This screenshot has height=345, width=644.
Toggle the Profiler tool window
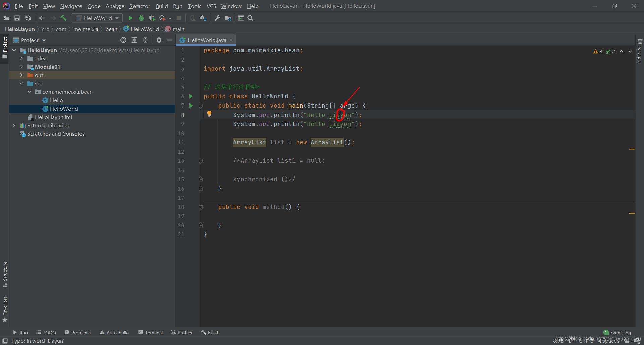click(x=181, y=332)
